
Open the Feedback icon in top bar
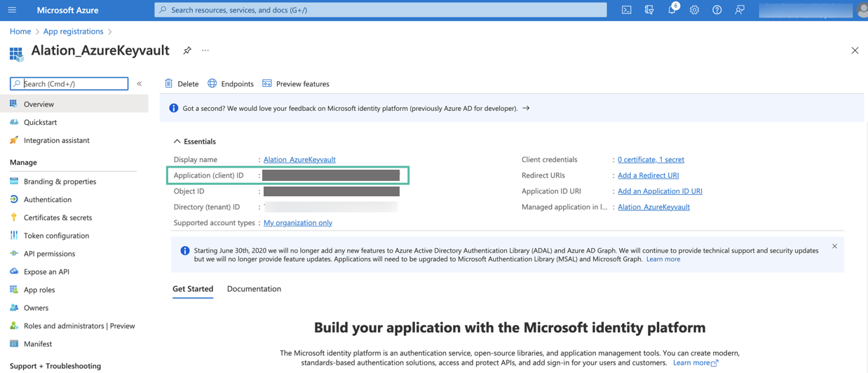tap(740, 10)
